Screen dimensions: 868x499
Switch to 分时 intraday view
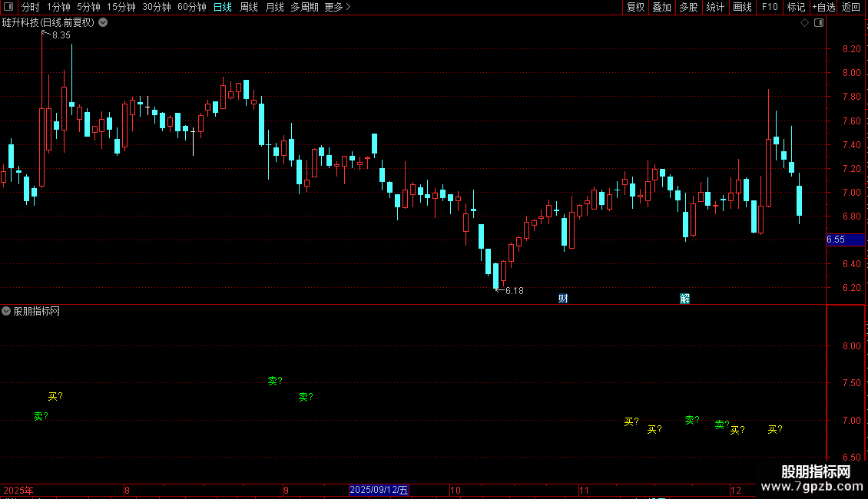(x=31, y=7)
